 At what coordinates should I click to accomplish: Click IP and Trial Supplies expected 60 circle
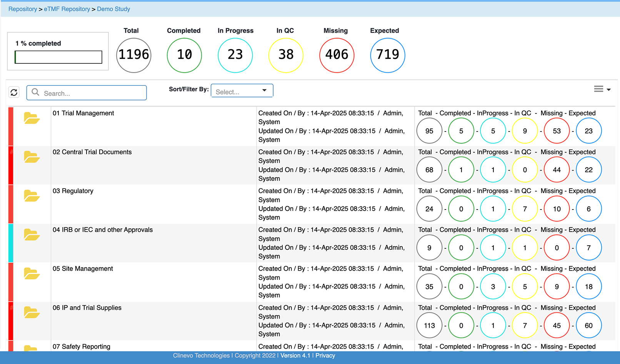[x=589, y=326]
